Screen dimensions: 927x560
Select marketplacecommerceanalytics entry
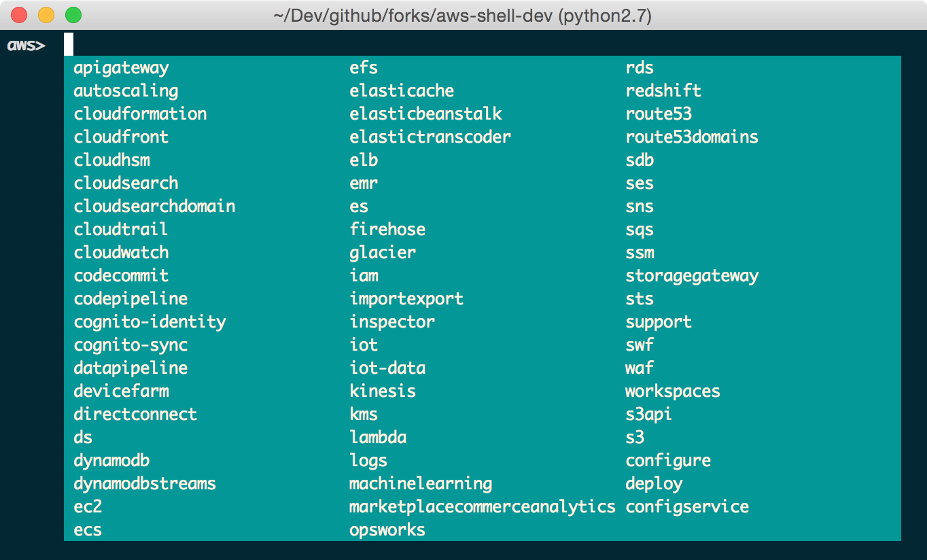pyautogui.click(x=483, y=507)
